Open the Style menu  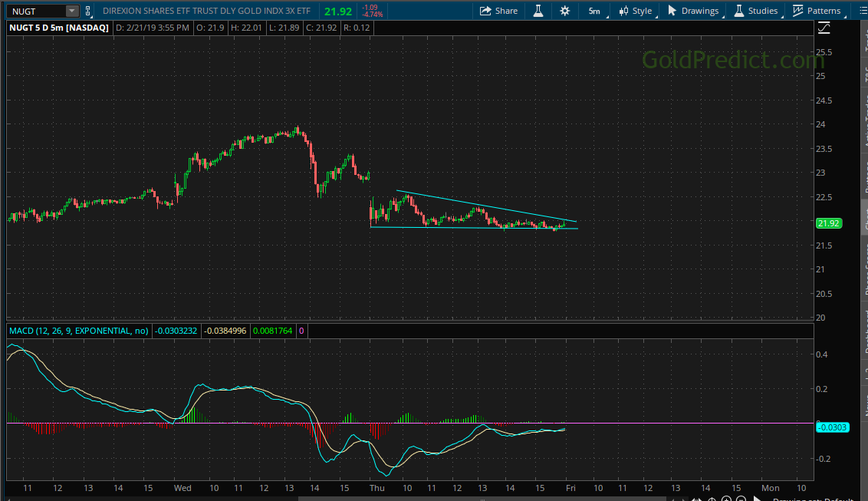click(636, 11)
